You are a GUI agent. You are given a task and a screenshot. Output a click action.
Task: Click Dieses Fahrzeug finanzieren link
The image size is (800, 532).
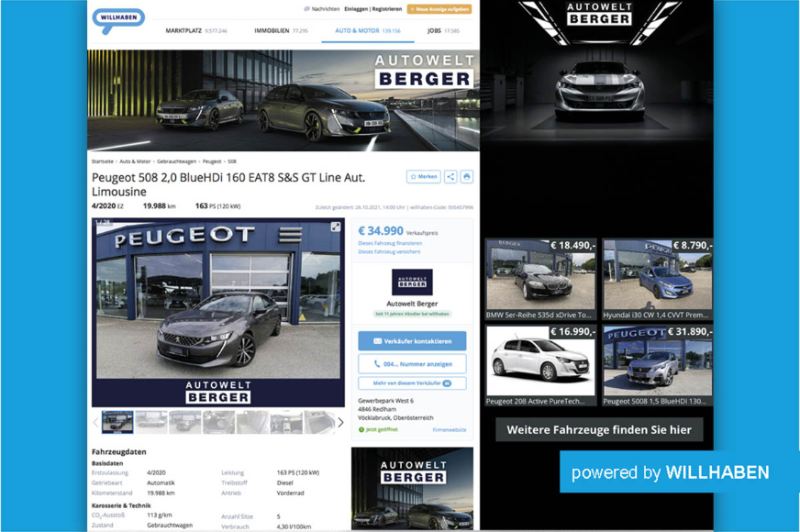[390, 243]
